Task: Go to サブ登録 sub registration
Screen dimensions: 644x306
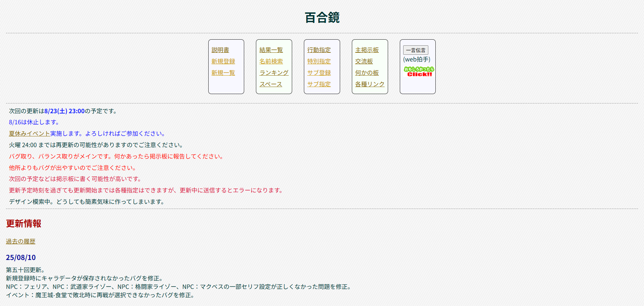Action: click(319, 73)
